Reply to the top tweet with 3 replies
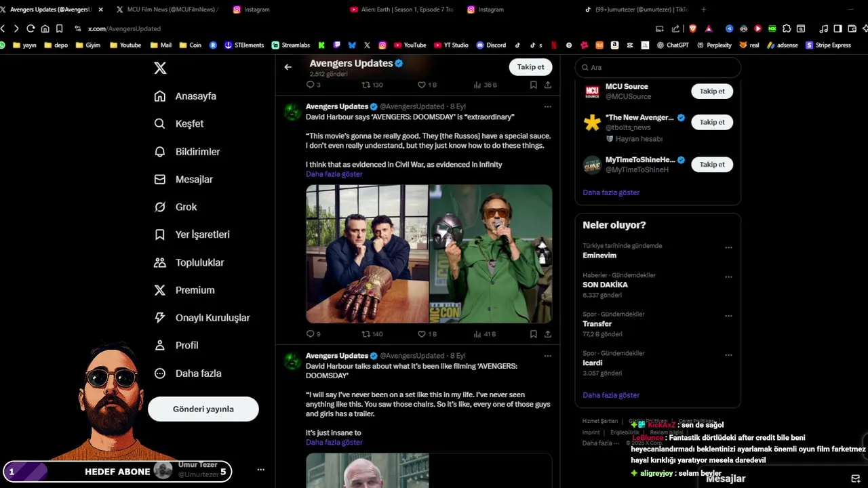The image size is (868, 488). (313, 85)
